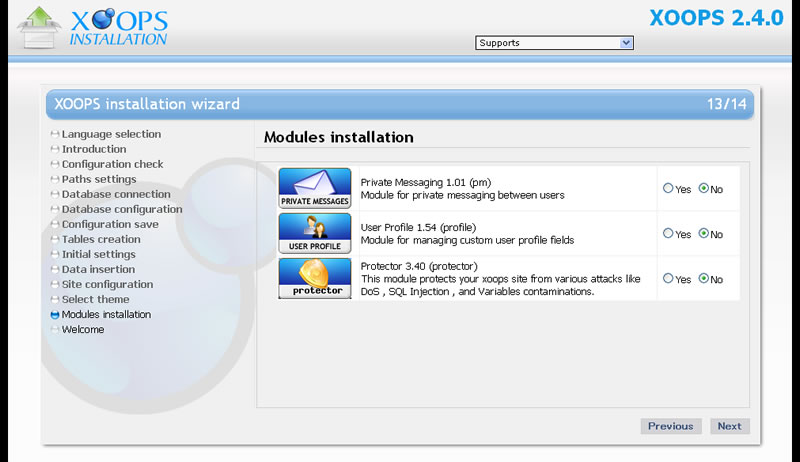The image size is (800, 462).
Task: Go to the Database connection step
Action: point(116,194)
